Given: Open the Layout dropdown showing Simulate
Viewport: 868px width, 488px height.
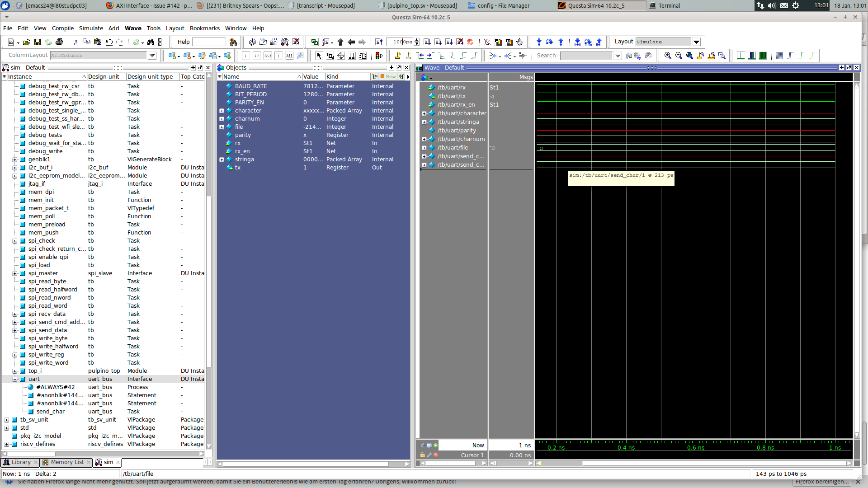Looking at the screenshot, I should [x=696, y=42].
